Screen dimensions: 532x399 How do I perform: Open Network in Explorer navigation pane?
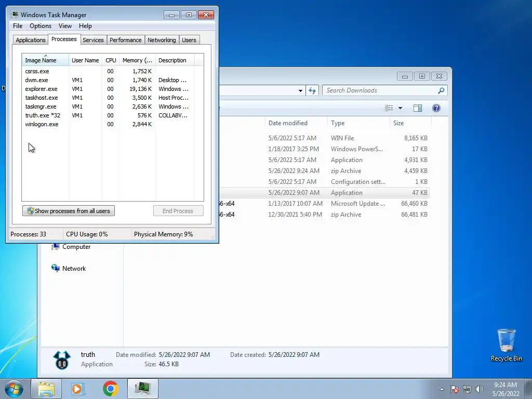click(69, 269)
